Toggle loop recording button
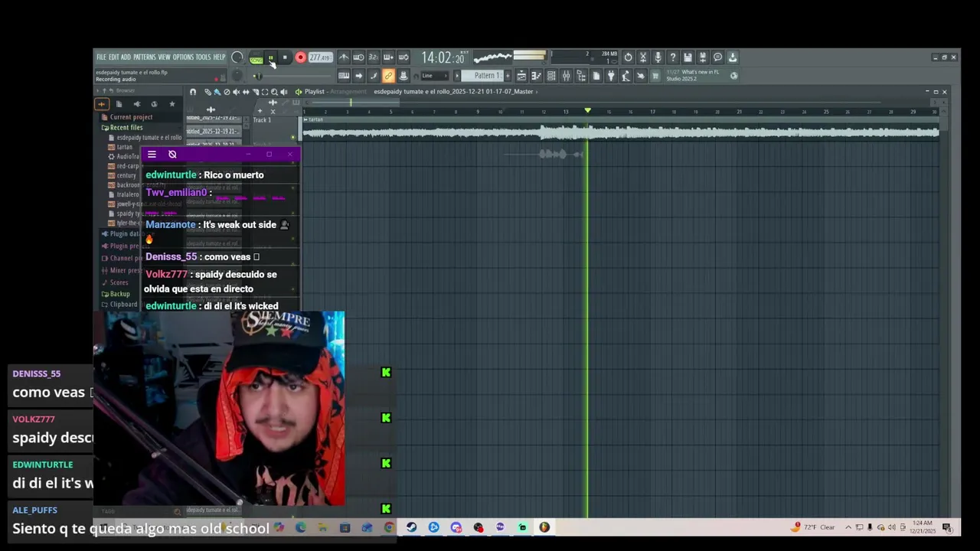 pyautogui.click(x=403, y=57)
